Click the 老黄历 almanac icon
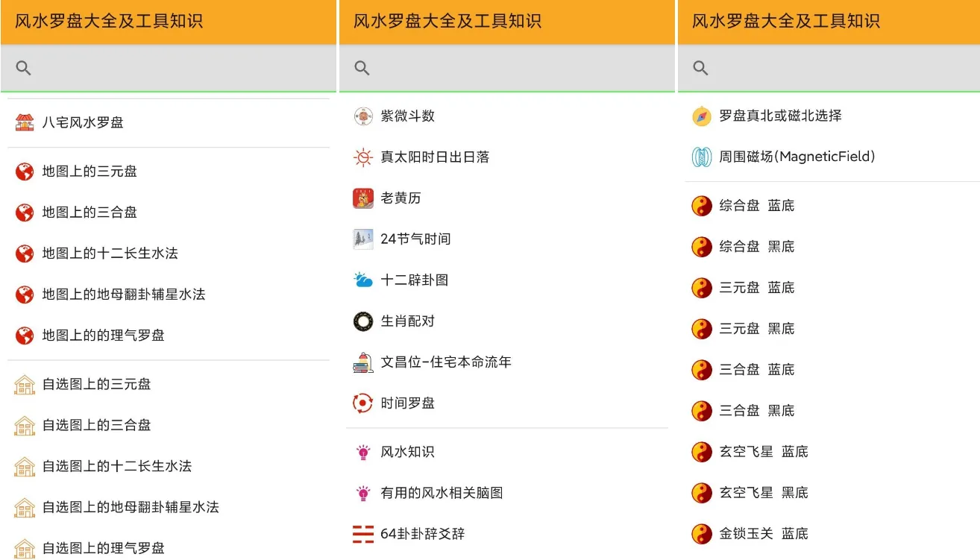 363,198
